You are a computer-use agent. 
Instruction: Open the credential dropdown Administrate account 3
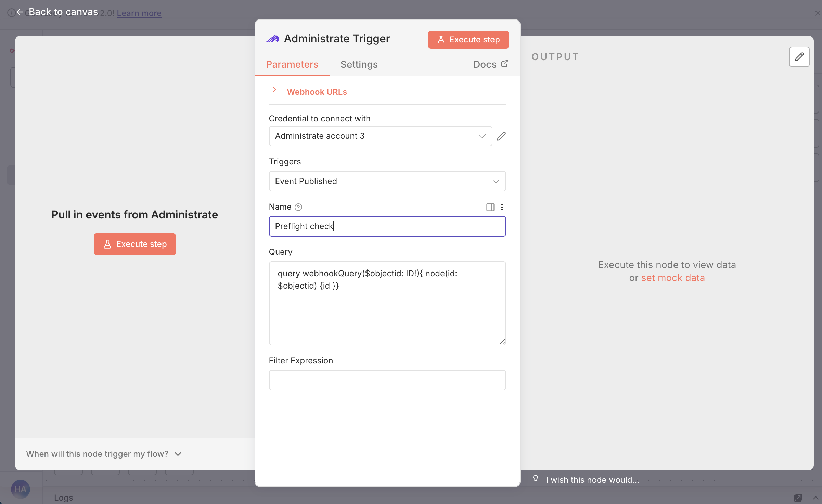tap(381, 136)
